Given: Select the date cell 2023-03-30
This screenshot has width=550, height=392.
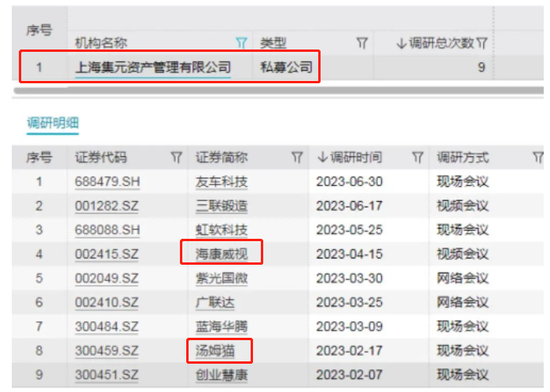Looking at the screenshot, I should coord(349,278).
